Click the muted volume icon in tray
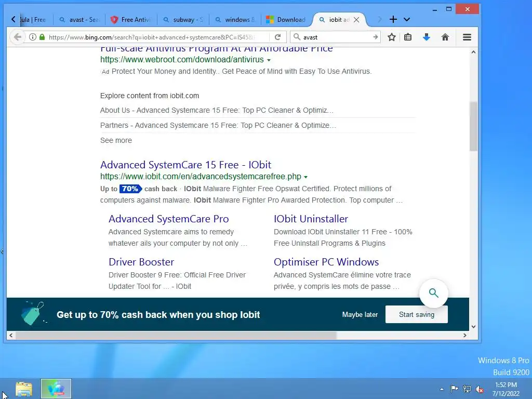Viewport: 532px width, 399px height. click(x=480, y=389)
